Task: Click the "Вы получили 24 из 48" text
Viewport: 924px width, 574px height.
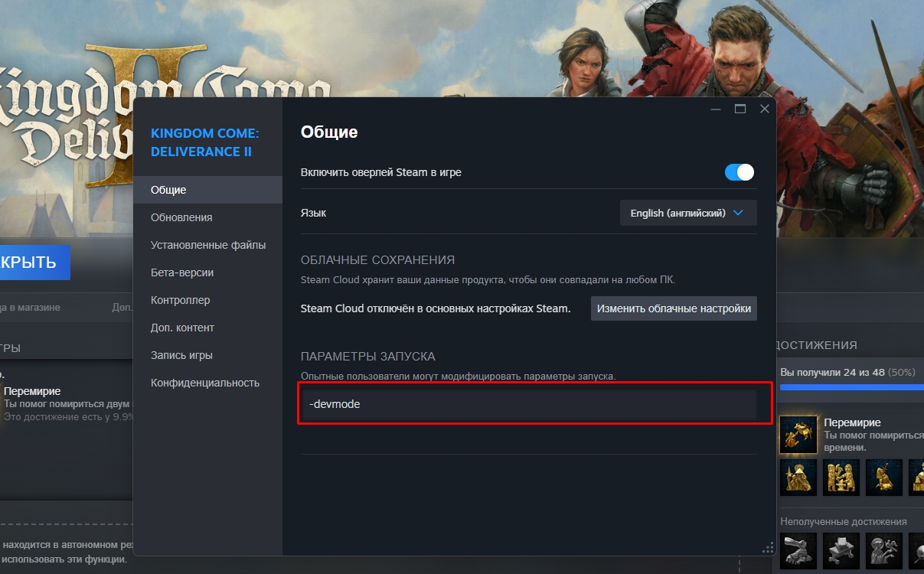Action: [832, 372]
